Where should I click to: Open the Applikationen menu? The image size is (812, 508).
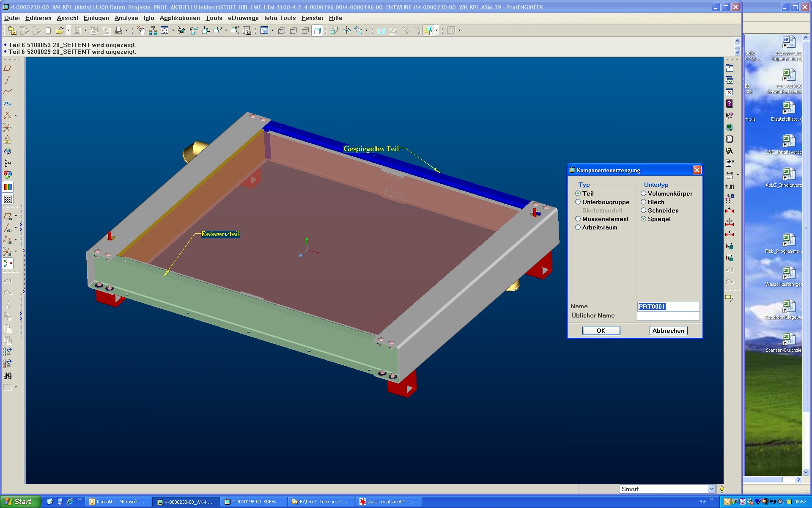pos(180,18)
